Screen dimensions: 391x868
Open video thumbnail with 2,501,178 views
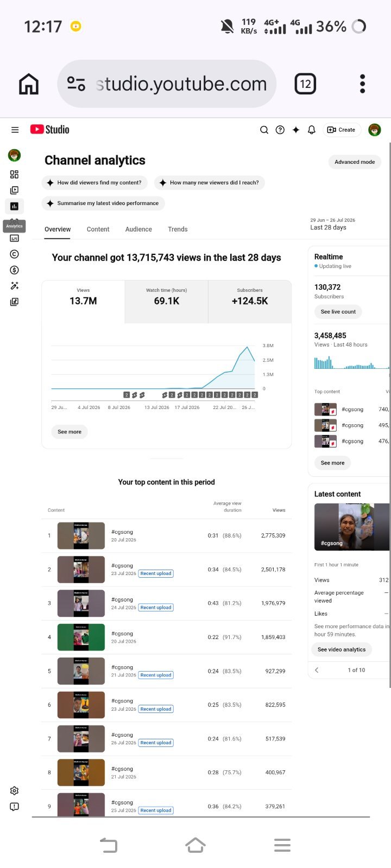(81, 570)
